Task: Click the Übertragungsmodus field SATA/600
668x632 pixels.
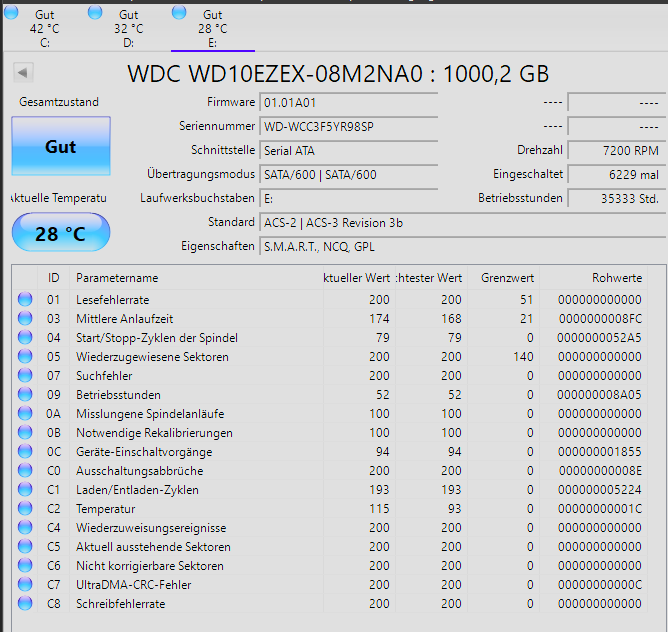Action: (x=349, y=174)
